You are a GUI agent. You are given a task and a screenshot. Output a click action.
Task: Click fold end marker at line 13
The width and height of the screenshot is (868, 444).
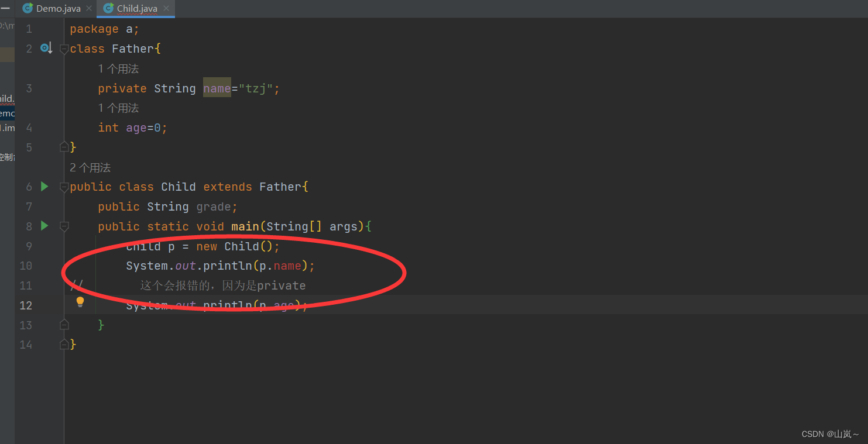(x=64, y=324)
